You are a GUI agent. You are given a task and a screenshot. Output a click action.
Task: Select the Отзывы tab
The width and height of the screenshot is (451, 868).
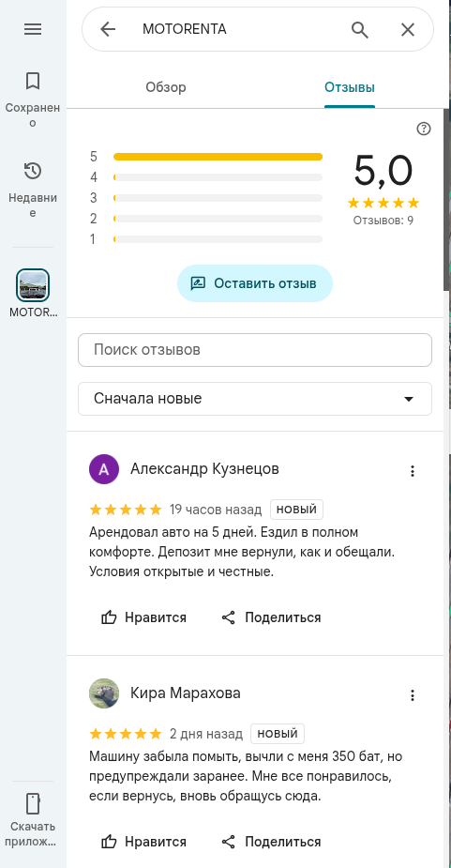(x=350, y=87)
